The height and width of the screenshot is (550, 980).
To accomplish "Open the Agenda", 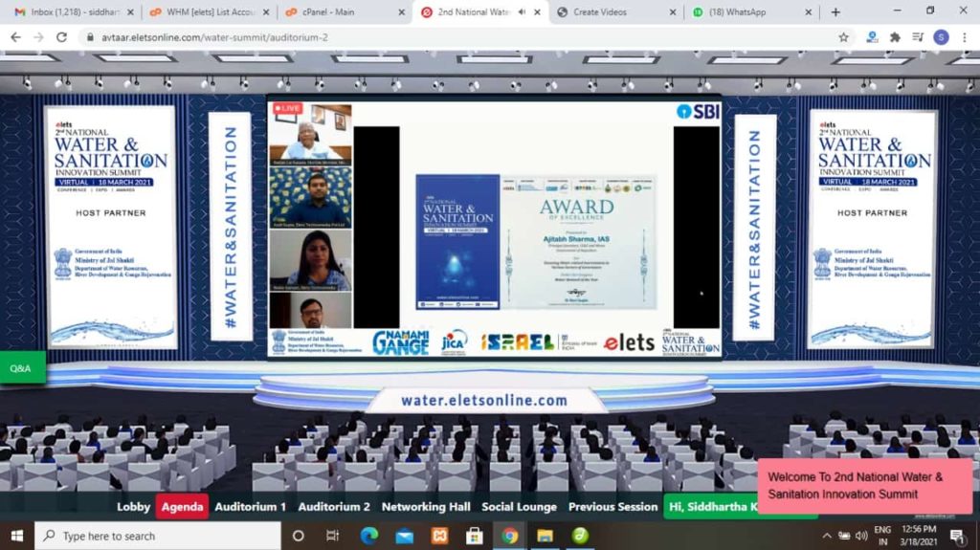I will [182, 507].
